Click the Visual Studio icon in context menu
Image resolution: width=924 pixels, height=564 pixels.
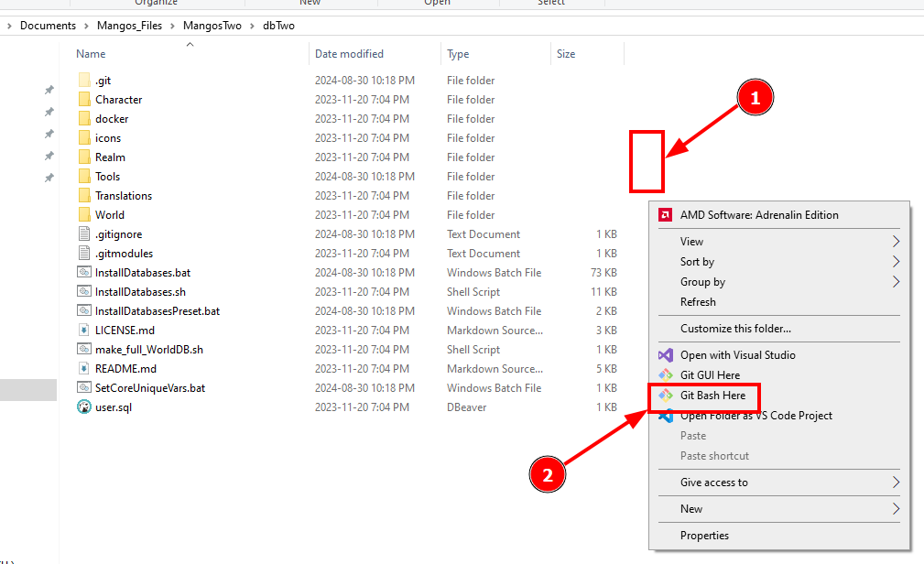pos(666,355)
